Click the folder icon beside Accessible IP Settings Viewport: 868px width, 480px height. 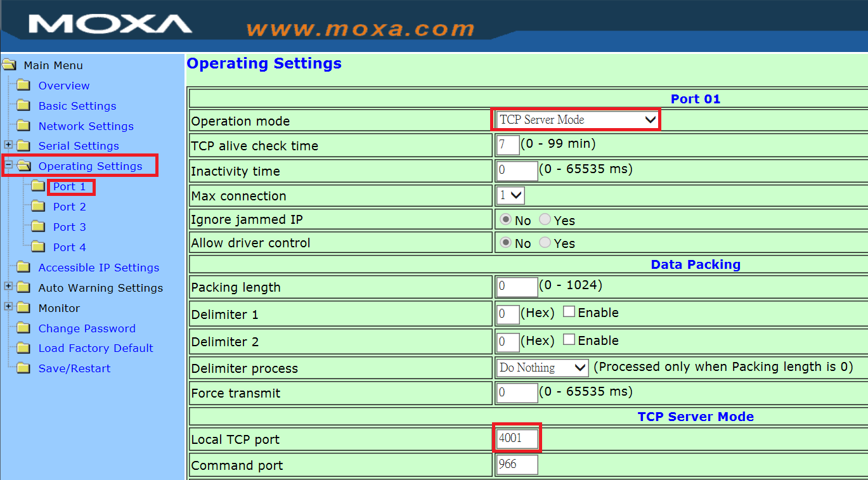[x=23, y=267]
